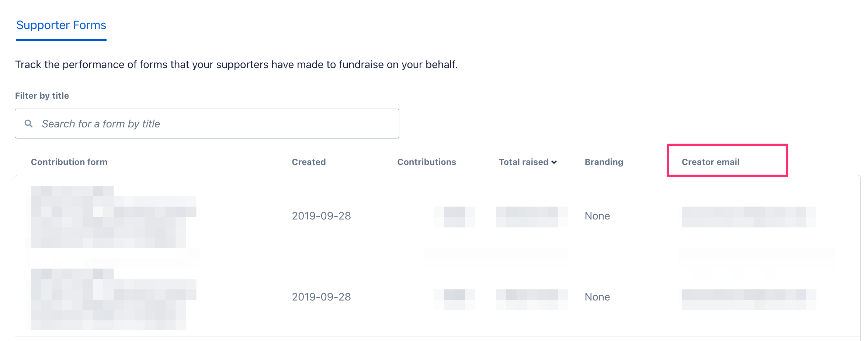Click the second row's Branding 'None' value
The height and width of the screenshot is (341, 868).
tap(597, 297)
